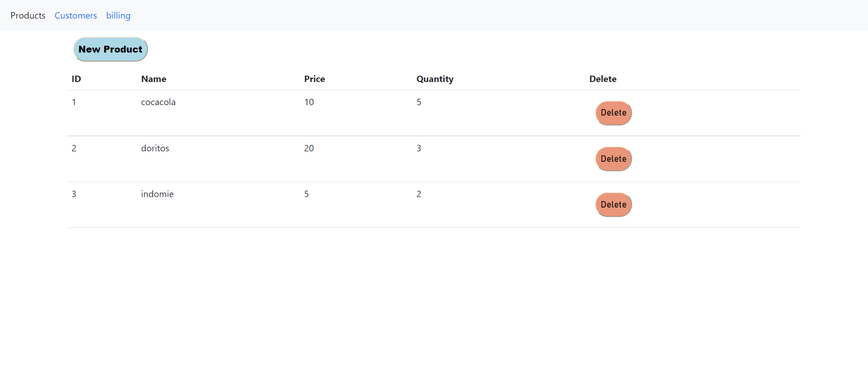The image size is (868, 381).
Task: Click the Name column header
Action: point(153,79)
